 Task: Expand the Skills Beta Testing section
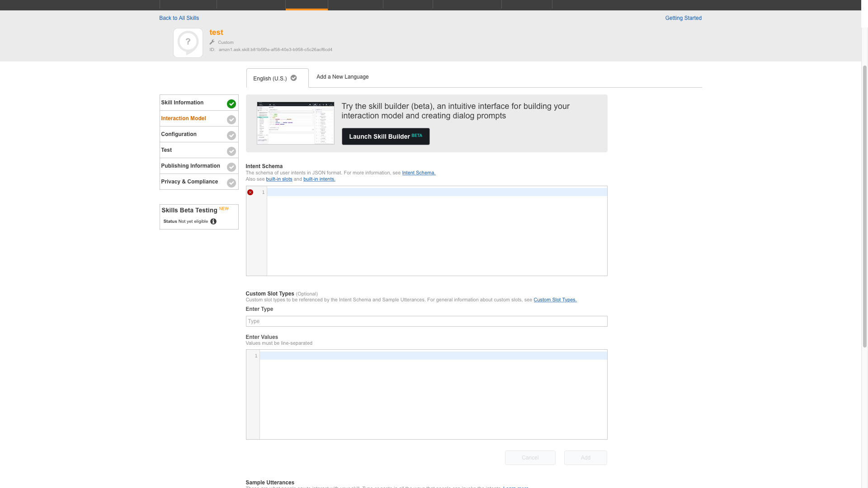pyautogui.click(x=189, y=210)
